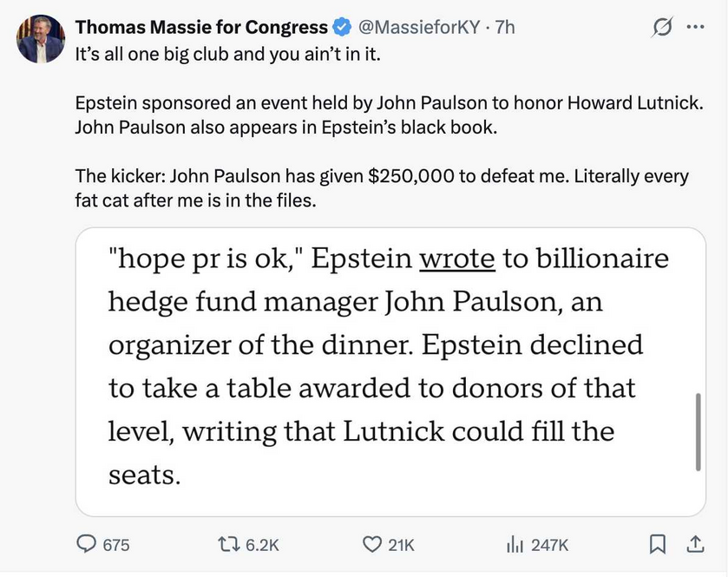The height and width of the screenshot is (577, 728).
Task: Click the paragraph starting "Epstein sponsored an event"
Action: pyautogui.click(x=388, y=115)
